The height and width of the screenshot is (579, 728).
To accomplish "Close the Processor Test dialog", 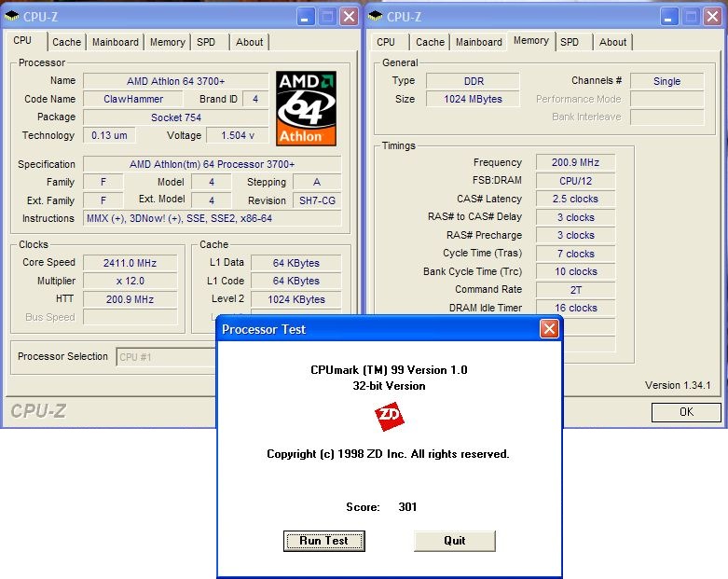I will click(549, 329).
